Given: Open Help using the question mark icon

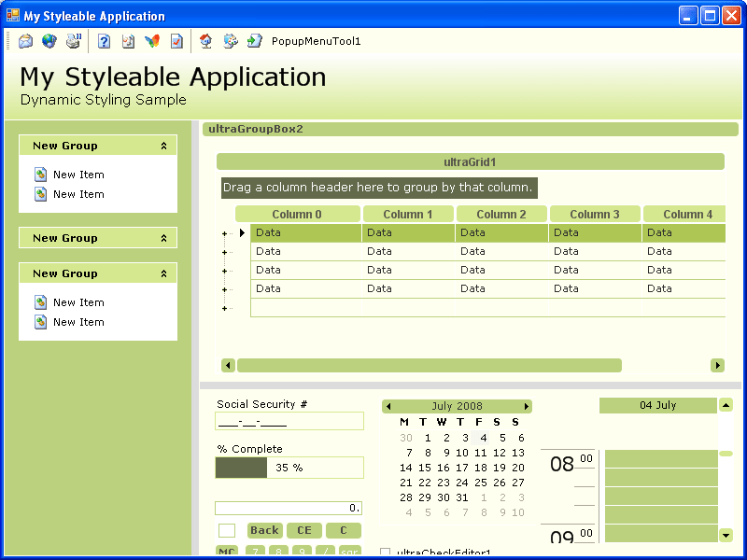Looking at the screenshot, I should (103, 41).
